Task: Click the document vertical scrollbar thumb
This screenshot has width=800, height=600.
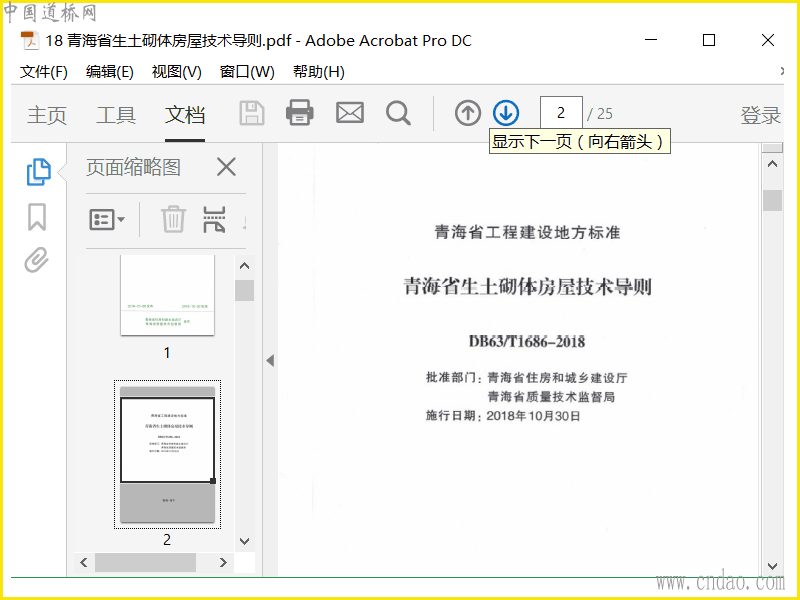Action: [x=772, y=200]
